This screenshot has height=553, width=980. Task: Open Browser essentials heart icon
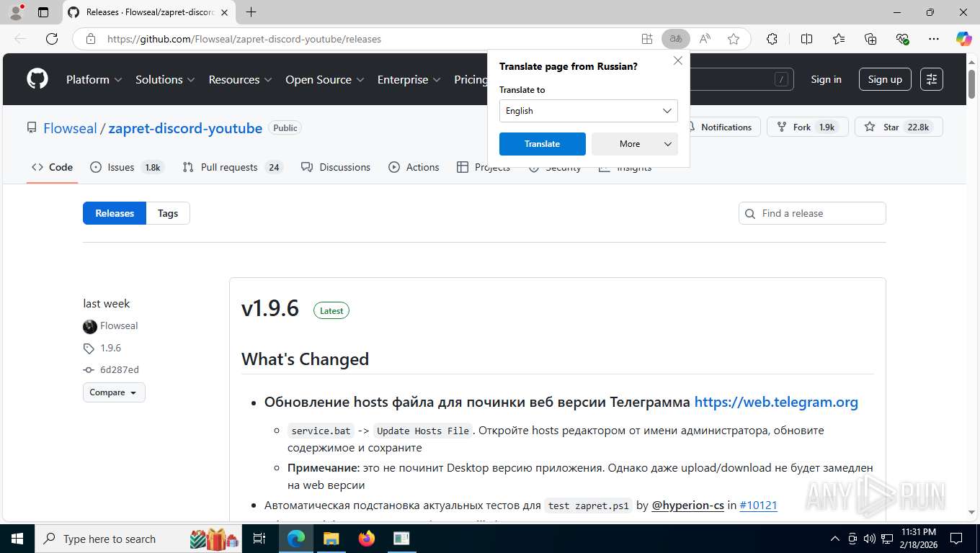point(902,39)
